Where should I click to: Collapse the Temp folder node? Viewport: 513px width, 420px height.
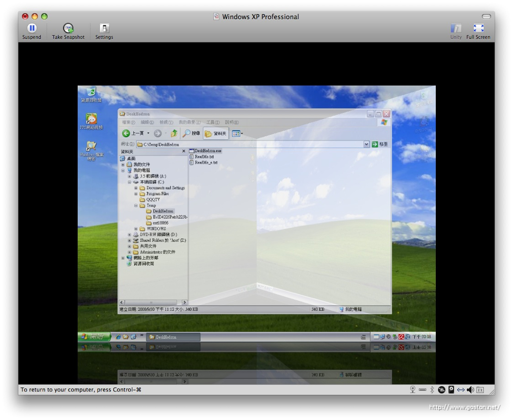[136, 205]
